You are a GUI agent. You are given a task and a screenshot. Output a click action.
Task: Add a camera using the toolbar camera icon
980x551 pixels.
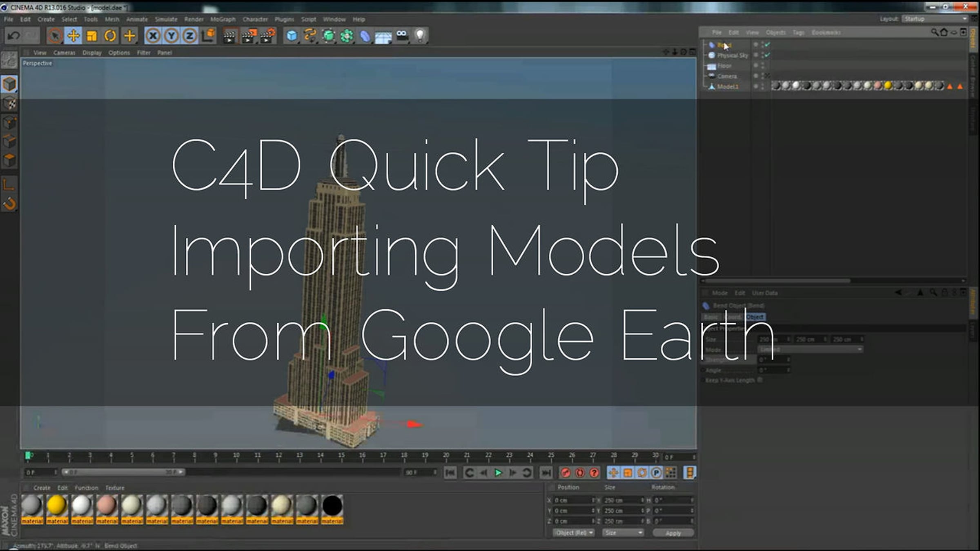402,36
